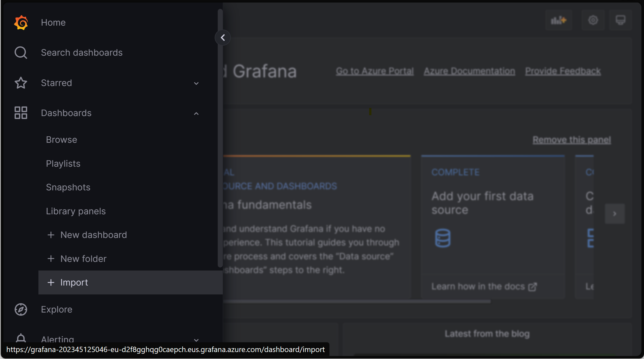644x359 pixels.
Task: Collapse the left sidebar toggle
Action: point(222,38)
